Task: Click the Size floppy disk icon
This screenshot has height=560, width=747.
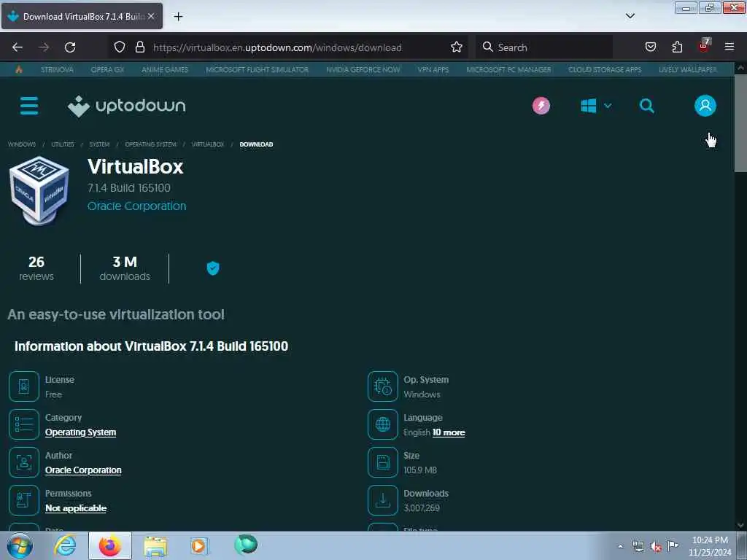Action: (x=382, y=462)
